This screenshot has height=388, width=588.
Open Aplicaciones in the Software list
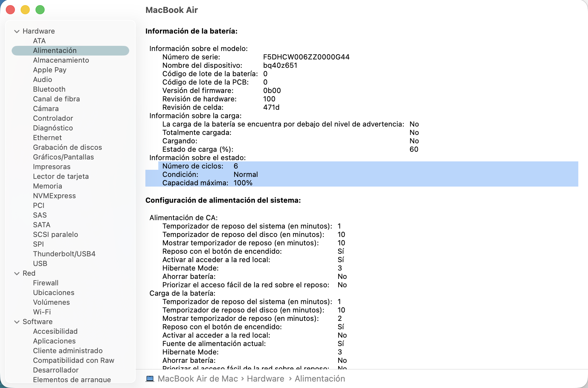[x=54, y=341]
